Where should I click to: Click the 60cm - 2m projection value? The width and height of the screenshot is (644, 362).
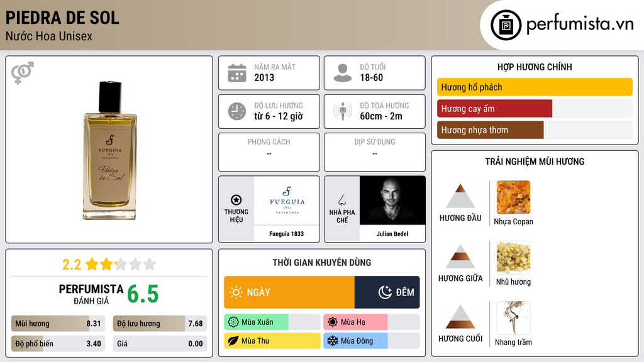(381, 116)
